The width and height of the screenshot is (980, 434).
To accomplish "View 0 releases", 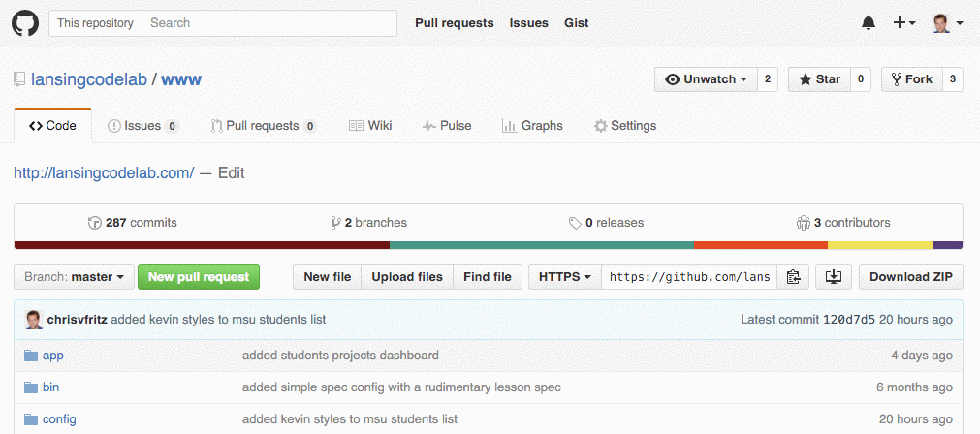I will (606, 222).
